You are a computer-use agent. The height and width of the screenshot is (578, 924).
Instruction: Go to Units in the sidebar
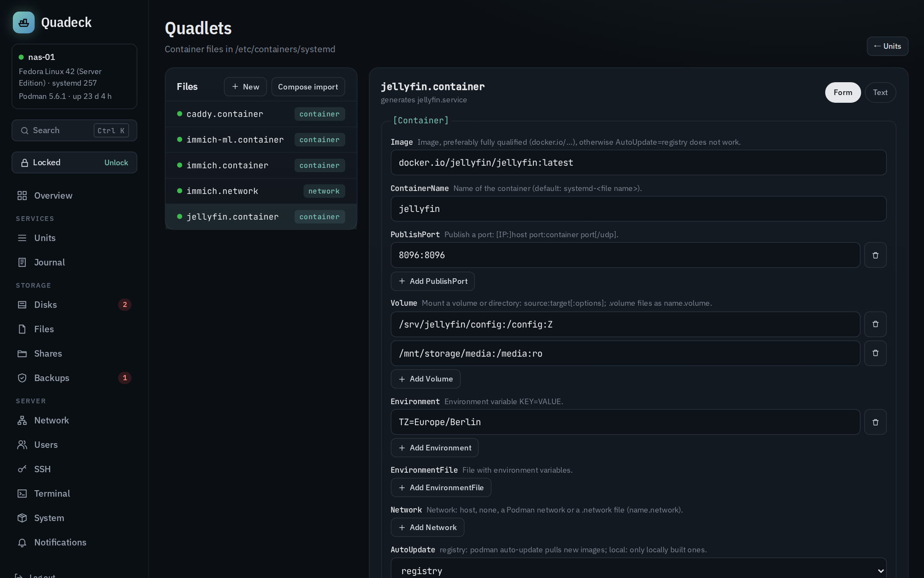tap(74, 238)
